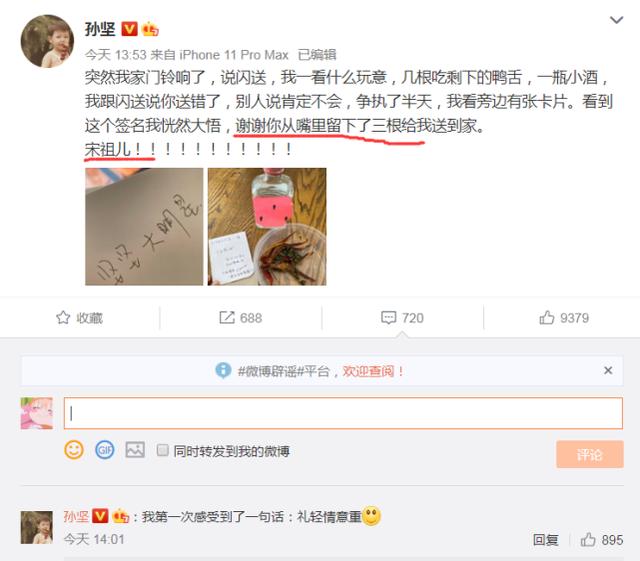The height and width of the screenshot is (561, 640).
Task: Submit with the 评论 button
Action: pos(589,454)
